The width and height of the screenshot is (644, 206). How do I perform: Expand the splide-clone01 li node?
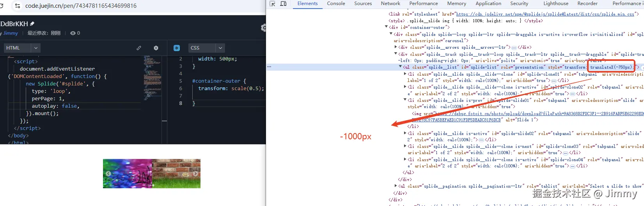click(405, 74)
